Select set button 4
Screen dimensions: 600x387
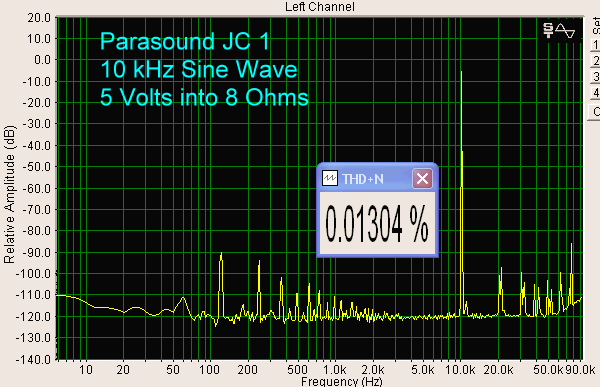595,93
